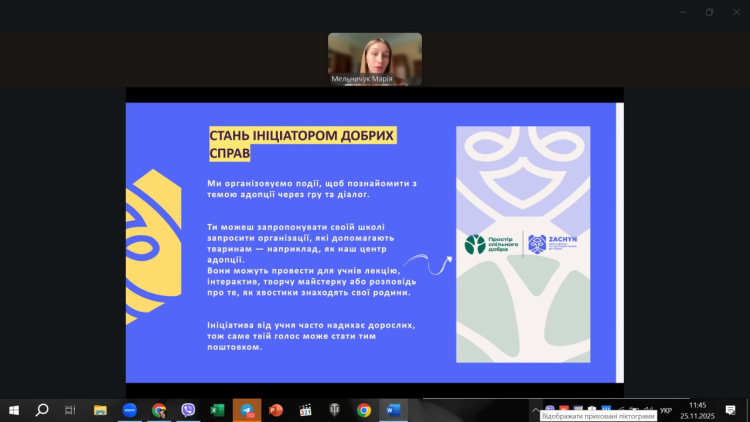
Task: Restore down the meeting window
Action: (x=709, y=13)
